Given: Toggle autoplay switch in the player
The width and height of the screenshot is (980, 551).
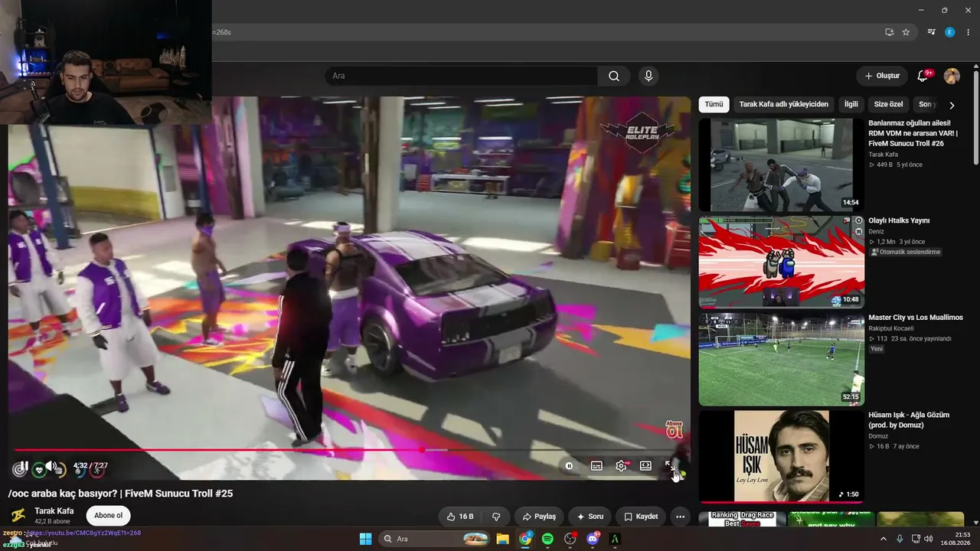Looking at the screenshot, I should click(570, 465).
